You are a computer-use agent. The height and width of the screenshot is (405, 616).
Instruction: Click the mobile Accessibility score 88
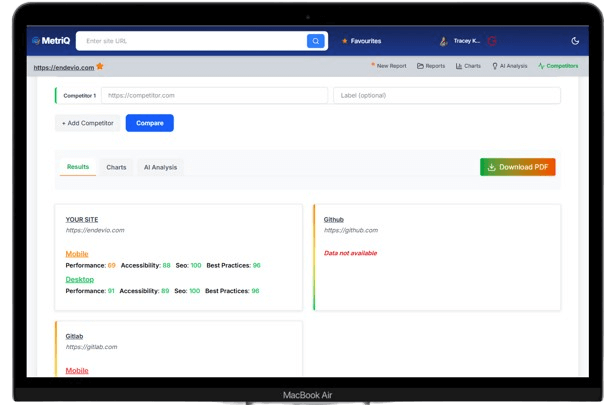167,266
